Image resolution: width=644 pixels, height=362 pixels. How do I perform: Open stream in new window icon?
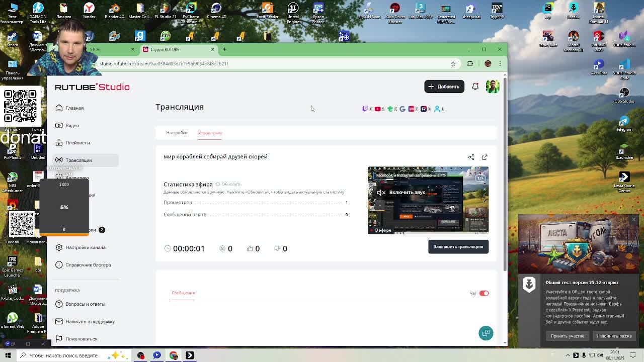click(x=485, y=157)
